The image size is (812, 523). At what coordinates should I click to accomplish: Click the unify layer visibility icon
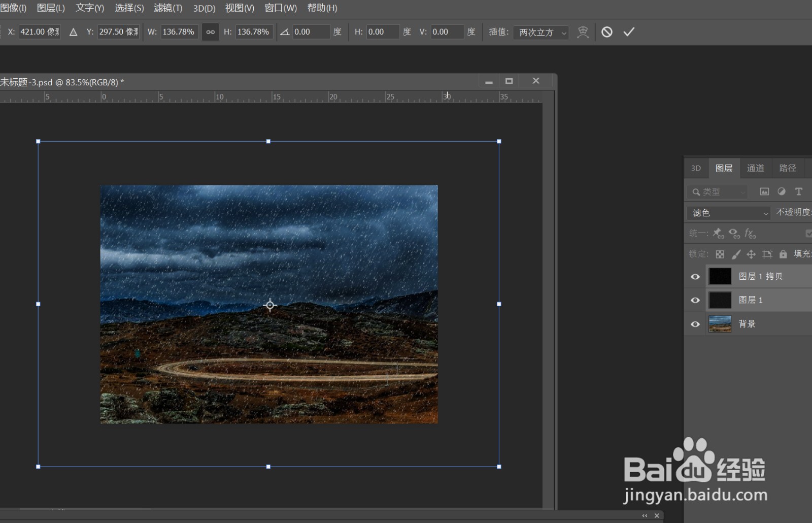tap(734, 233)
